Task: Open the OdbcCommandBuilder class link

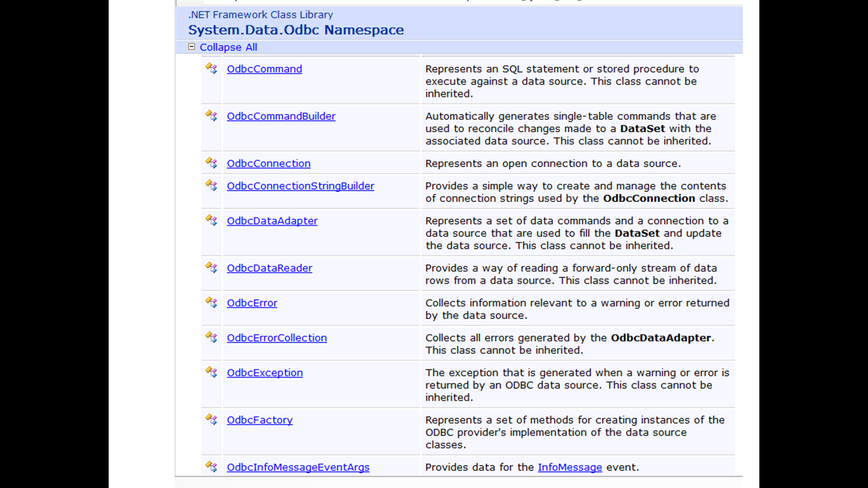Action: (x=281, y=116)
